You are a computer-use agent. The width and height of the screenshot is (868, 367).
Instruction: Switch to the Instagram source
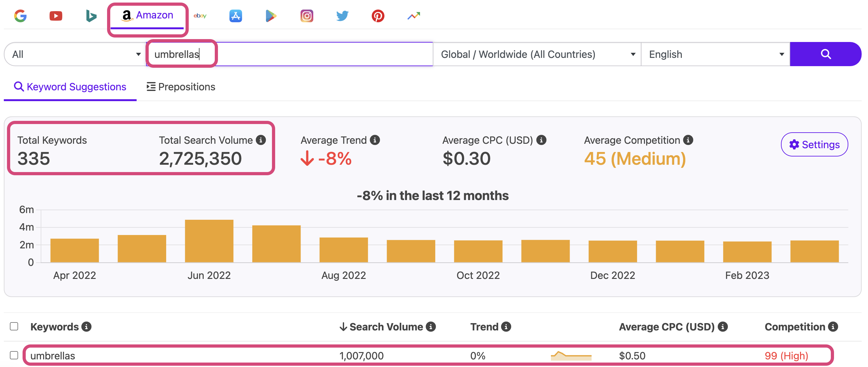(307, 16)
